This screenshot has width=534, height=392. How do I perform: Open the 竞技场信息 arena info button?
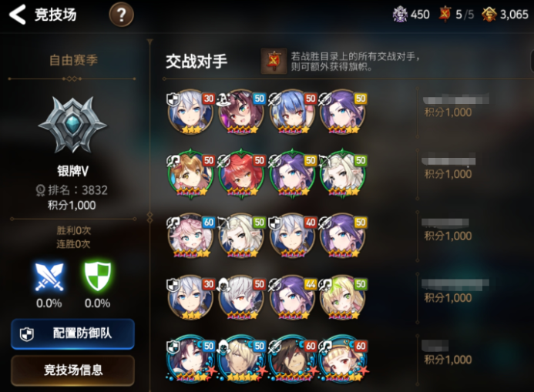(72, 370)
